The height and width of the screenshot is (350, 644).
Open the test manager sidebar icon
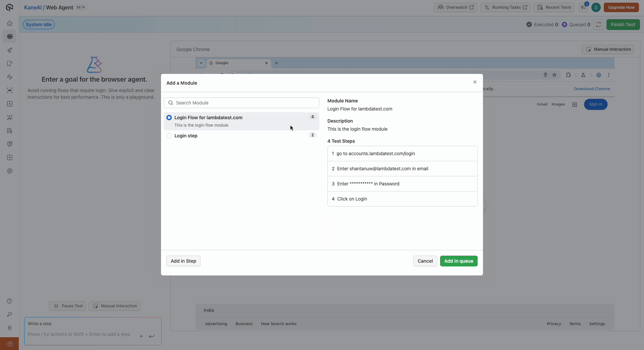pyautogui.click(x=10, y=131)
